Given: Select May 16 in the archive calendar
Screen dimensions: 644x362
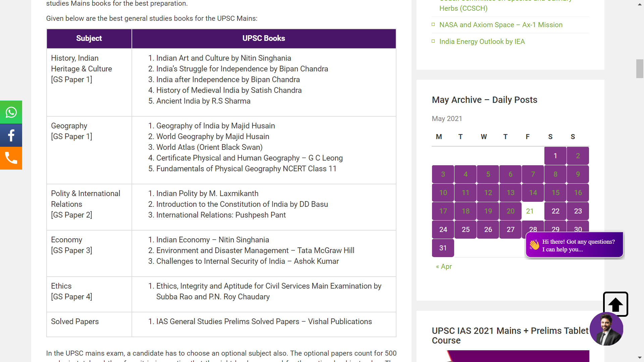Looking at the screenshot, I should coord(578,193).
